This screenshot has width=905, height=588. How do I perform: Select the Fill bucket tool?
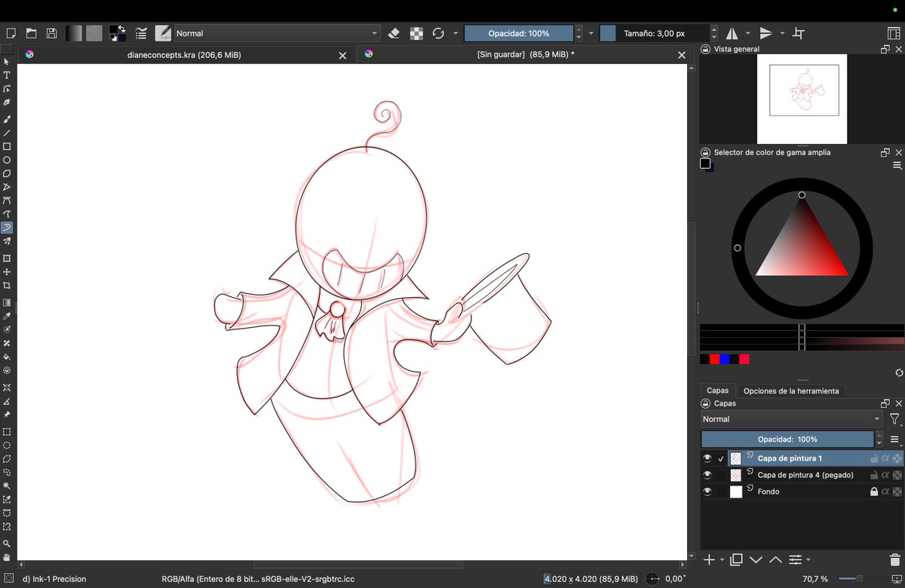pos(7,357)
